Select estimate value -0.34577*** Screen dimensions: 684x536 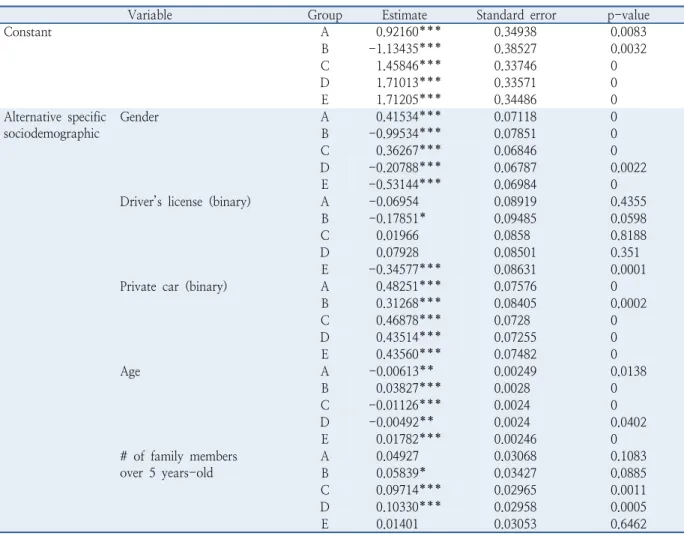(405, 270)
